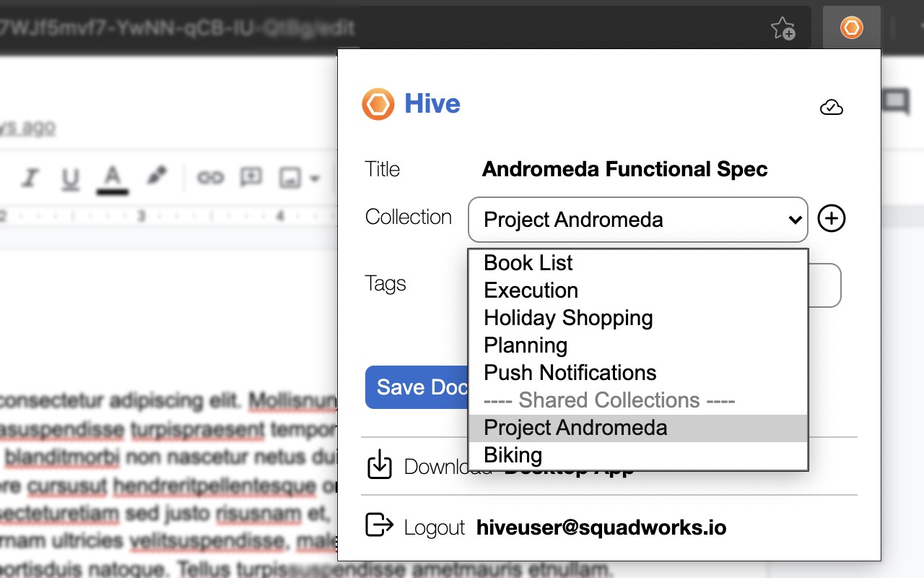Choose Planning collection option
The width and height of the screenshot is (924, 578).
point(638,345)
